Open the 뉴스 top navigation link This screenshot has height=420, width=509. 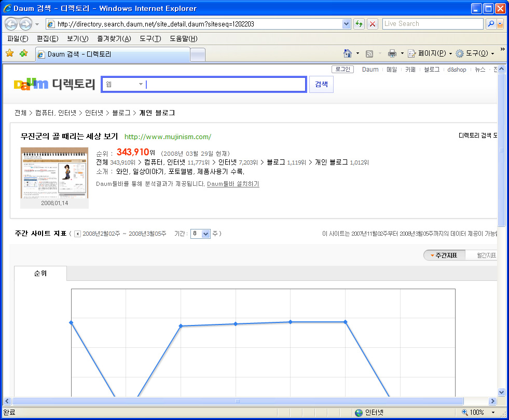coord(480,70)
